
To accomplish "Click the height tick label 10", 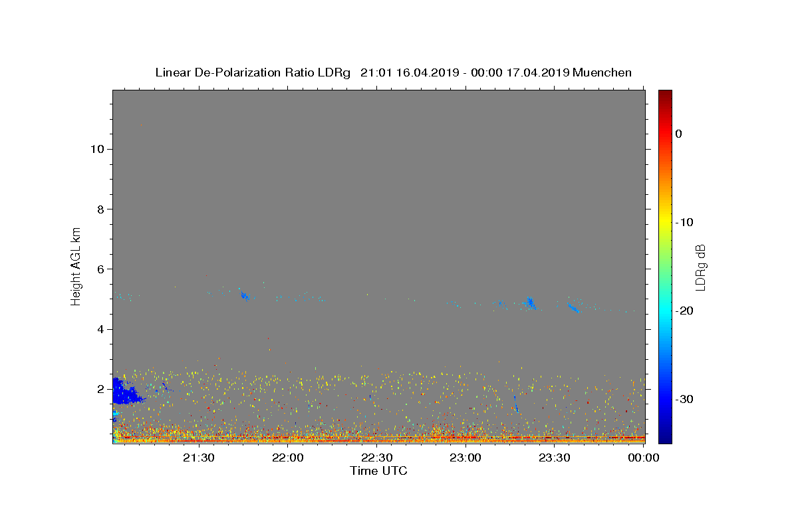I will tap(97, 149).
